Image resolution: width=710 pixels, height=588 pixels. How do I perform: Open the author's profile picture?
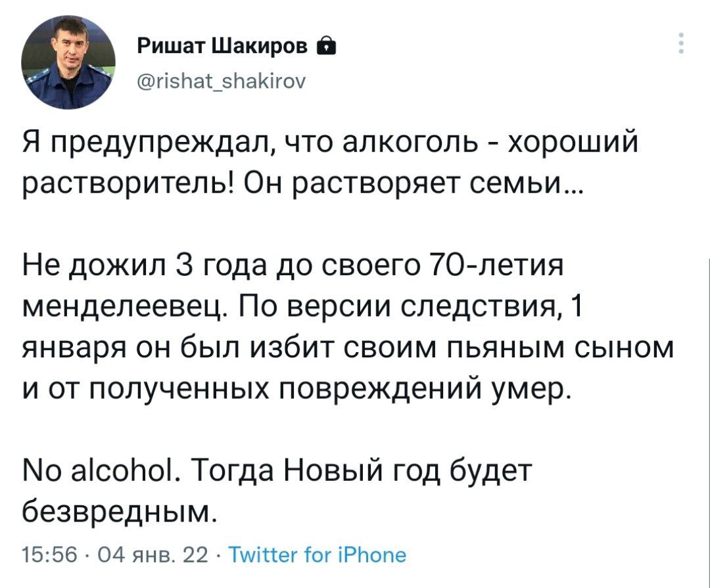point(68,62)
